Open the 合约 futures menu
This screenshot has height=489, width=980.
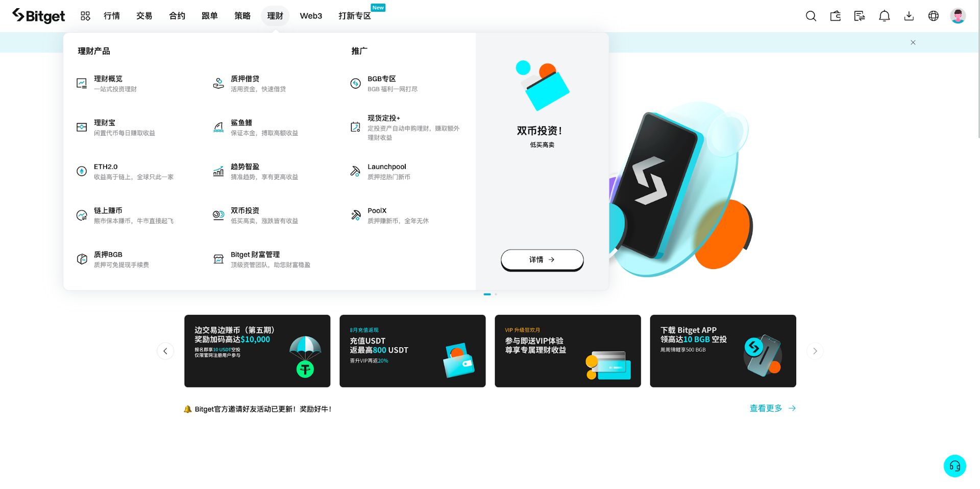177,16
